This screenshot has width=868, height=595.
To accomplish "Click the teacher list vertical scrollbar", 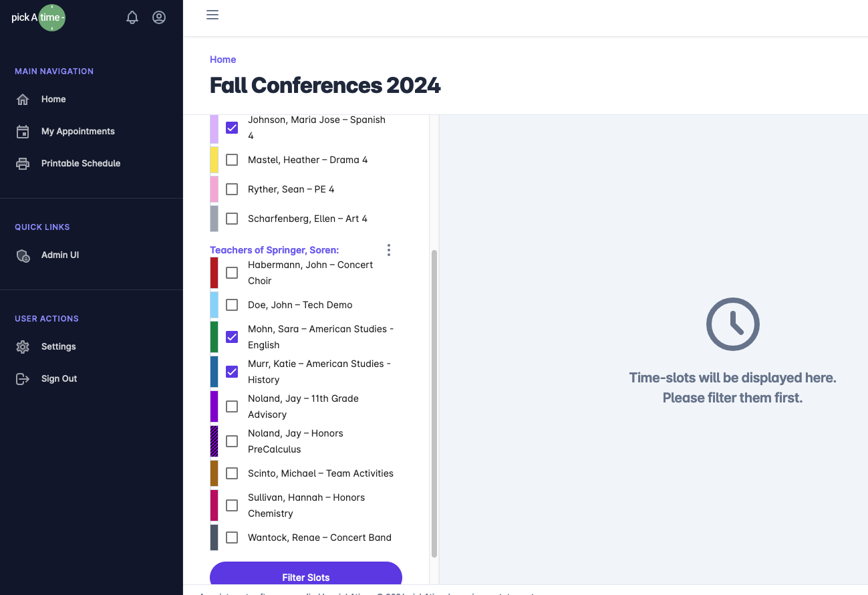I will pos(434,401).
